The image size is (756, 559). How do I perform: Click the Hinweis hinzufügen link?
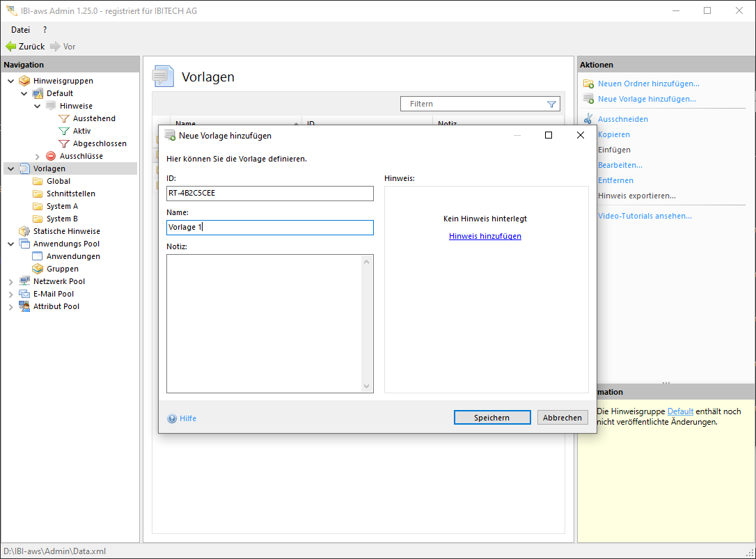pos(485,236)
